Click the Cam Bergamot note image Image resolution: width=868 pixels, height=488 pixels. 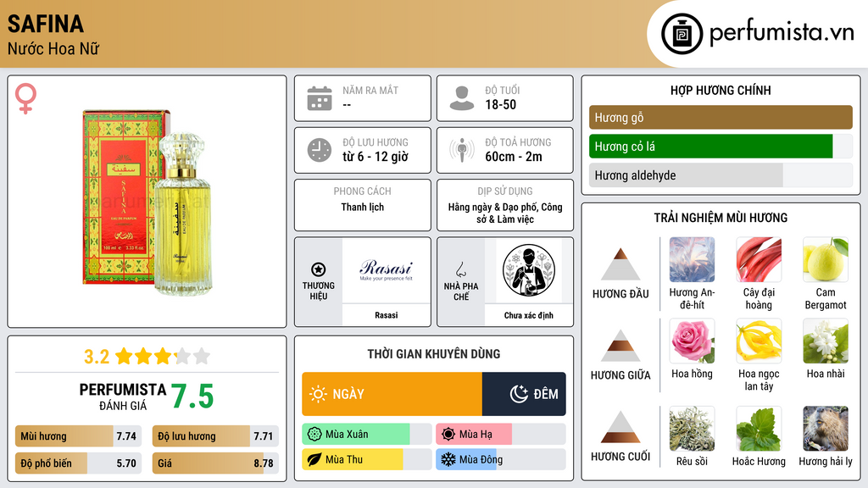pos(826,260)
